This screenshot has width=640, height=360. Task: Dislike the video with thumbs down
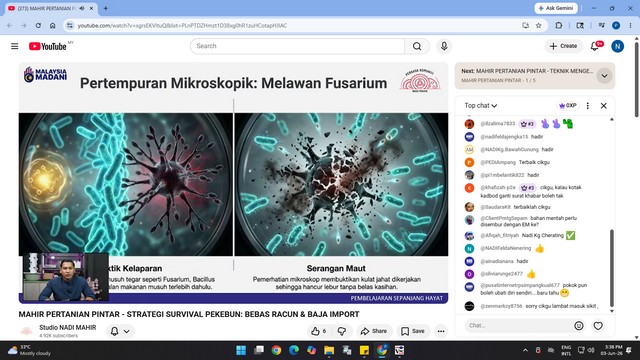(x=342, y=331)
